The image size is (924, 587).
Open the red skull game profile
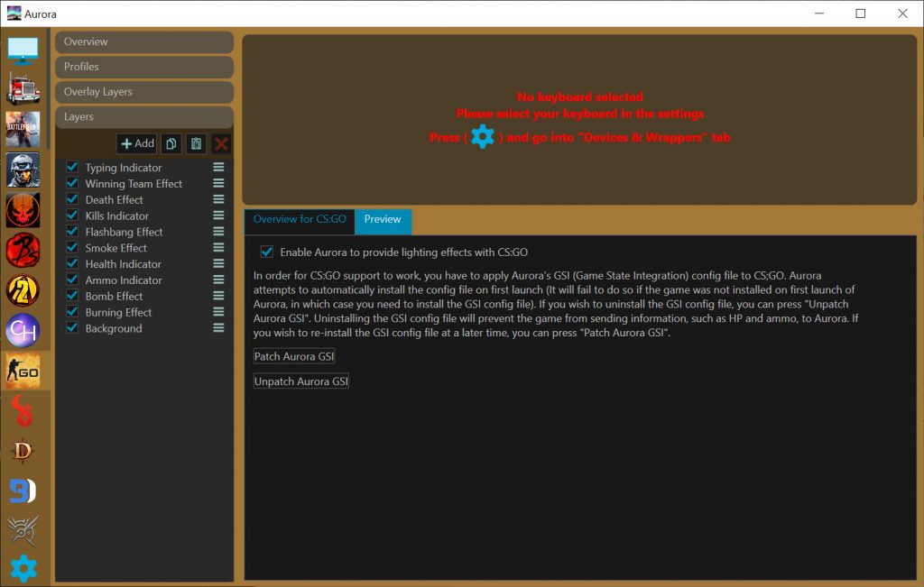click(23, 209)
